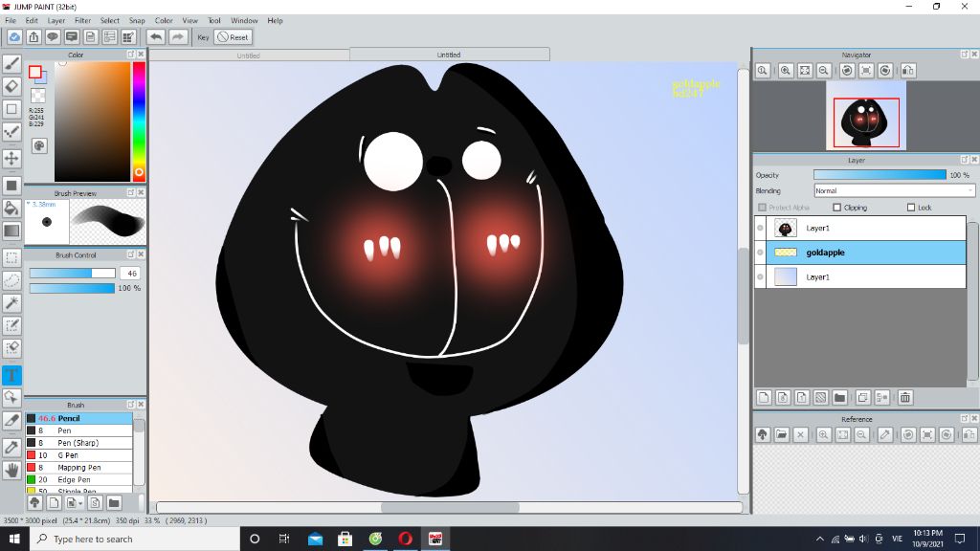Select the Lasso selection tool
This screenshot has width=980, height=551.
[11, 280]
